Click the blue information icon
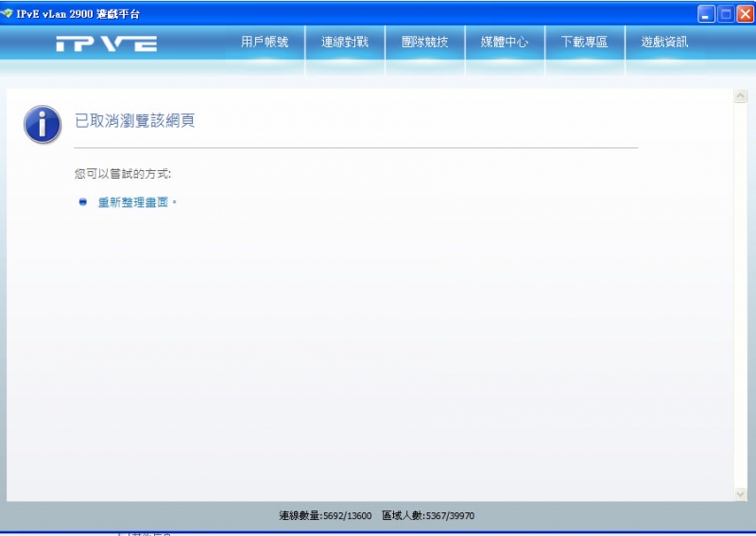Screen dimensions: 756x536 click(43, 124)
